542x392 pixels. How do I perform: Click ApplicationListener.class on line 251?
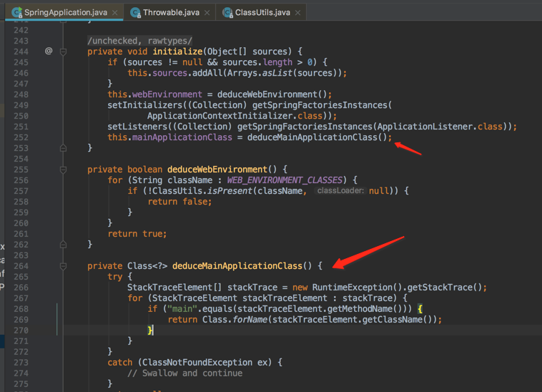(x=440, y=127)
